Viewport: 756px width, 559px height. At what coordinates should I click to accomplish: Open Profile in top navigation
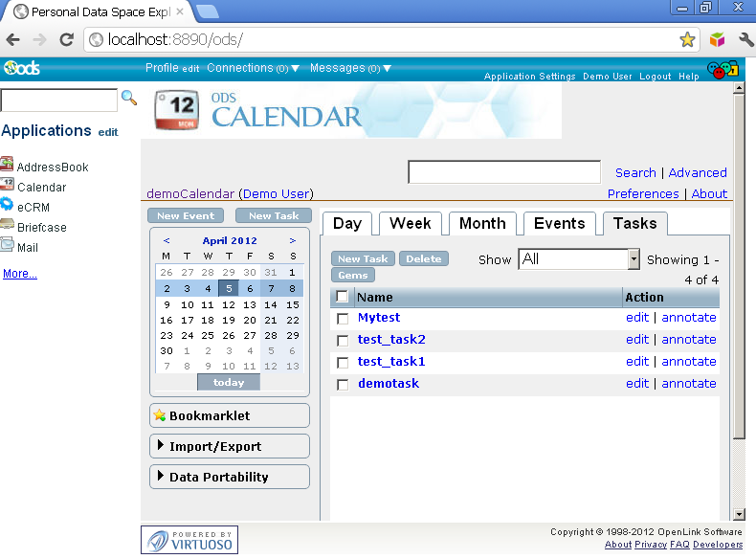pyautogui.click(x=162, y=68)
